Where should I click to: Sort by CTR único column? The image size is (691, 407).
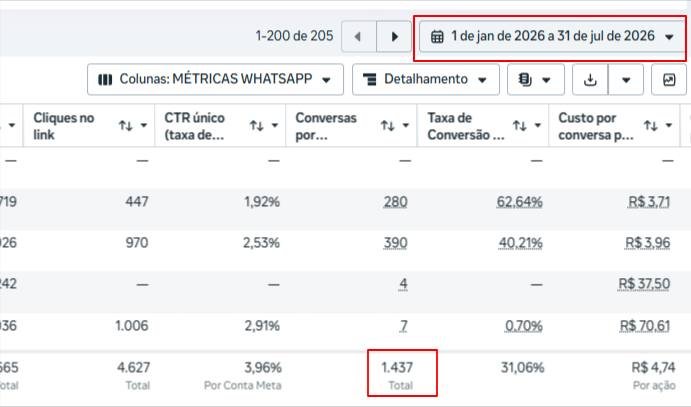[256, 126]
